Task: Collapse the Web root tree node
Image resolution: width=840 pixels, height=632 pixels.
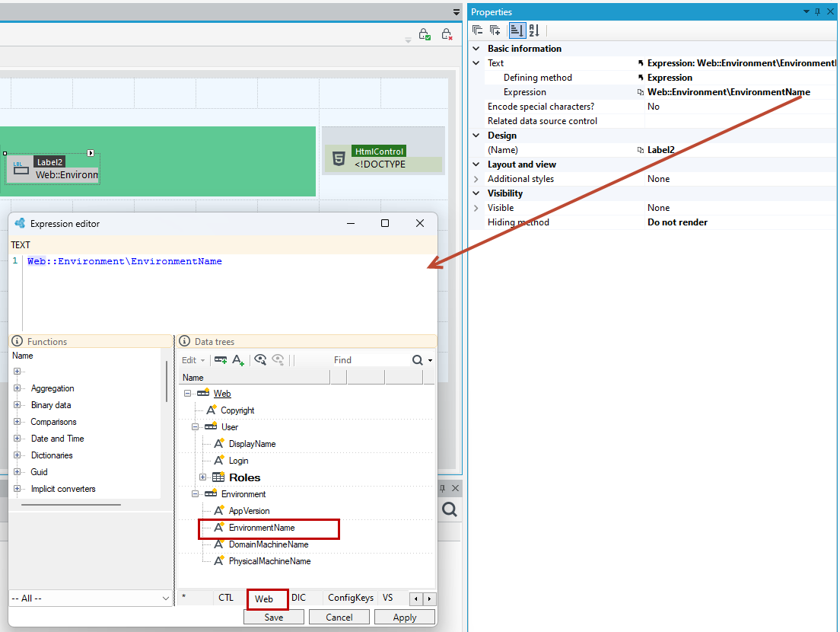Action: (187, 394)
